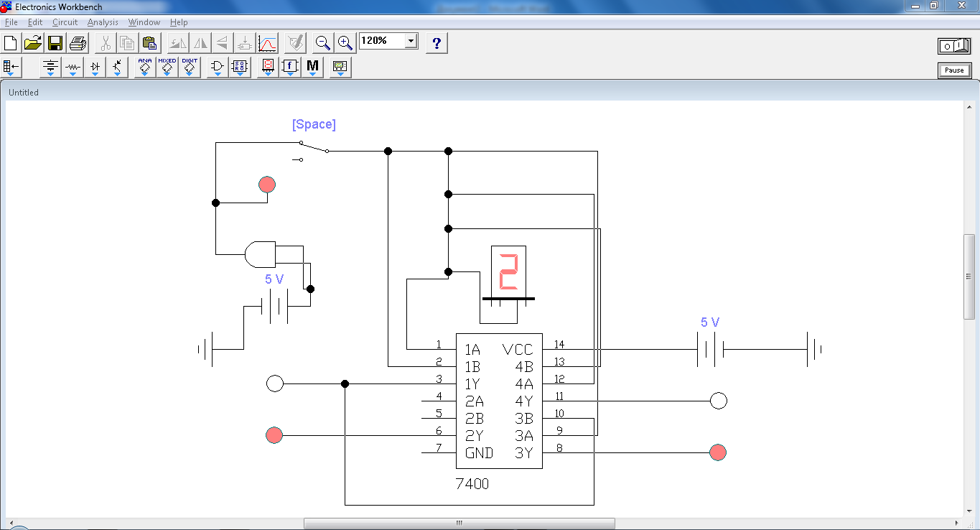Save the circuit with the floppy disk icon
Screen dimensions: 980x530
click(x=55, y=43)
